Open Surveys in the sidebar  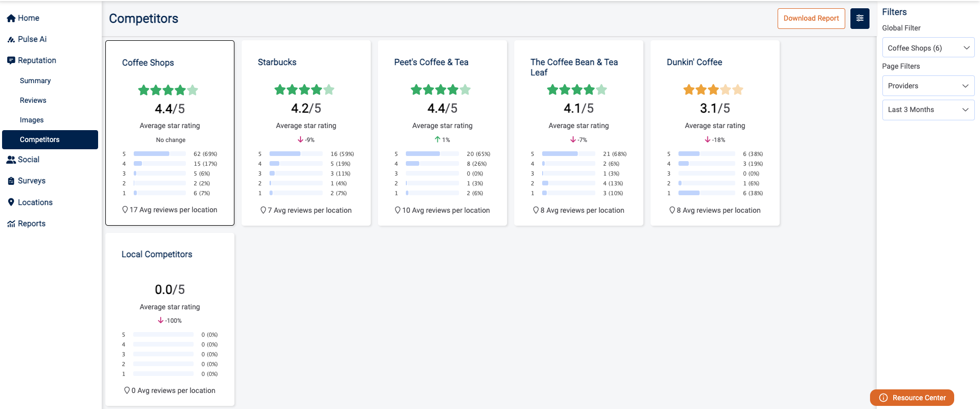31,181
